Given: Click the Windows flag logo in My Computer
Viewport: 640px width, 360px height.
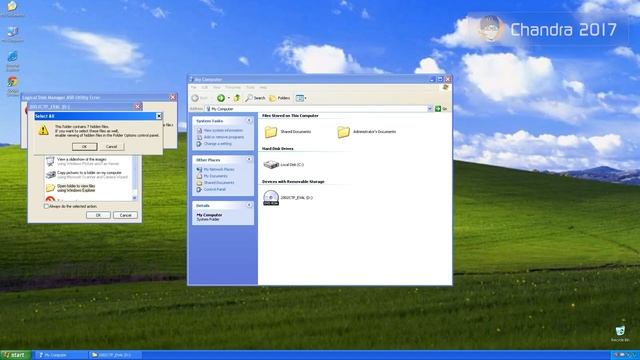Looking at the screenshot, I should [446, 87].
